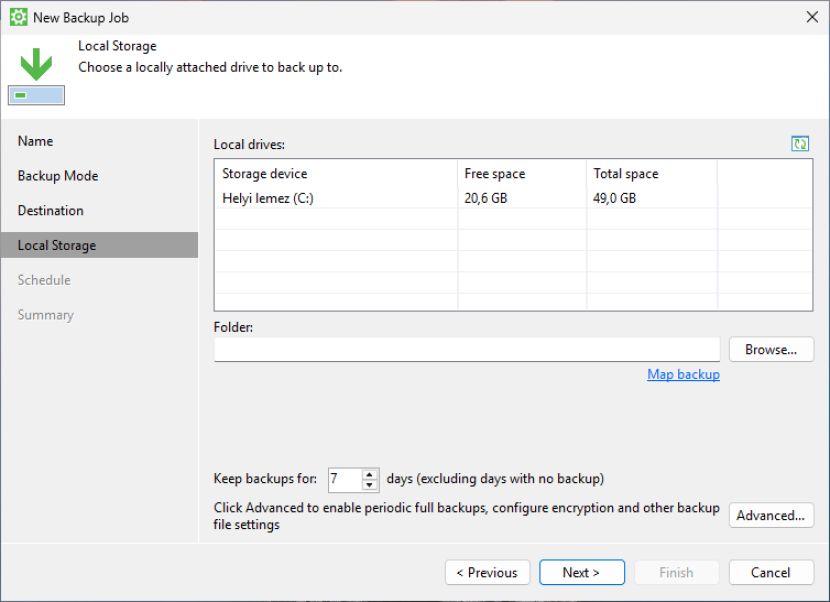The image size is (830, 602).
Task: Select the Helyi lemez (C:) drive row
Action: pyautogui.click(x=513, y=198)
